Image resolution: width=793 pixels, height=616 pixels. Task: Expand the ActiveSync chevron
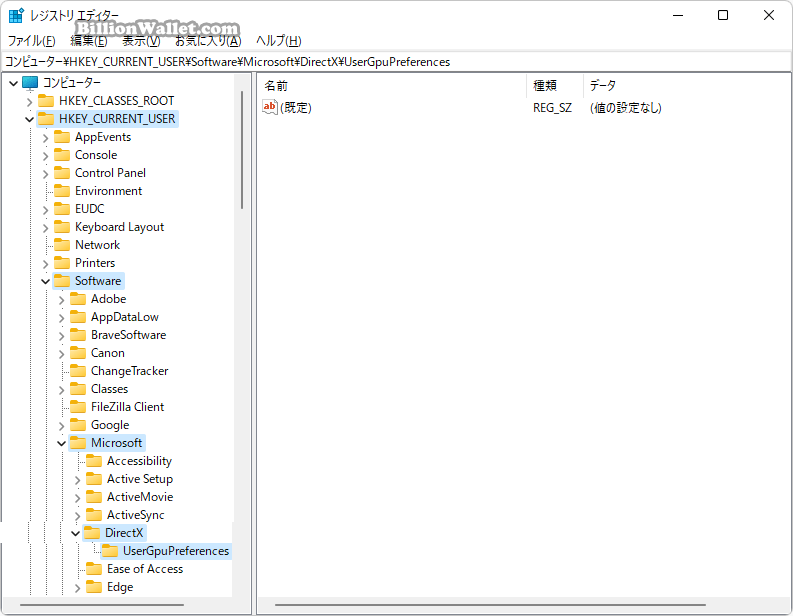(x=77, y=515)
